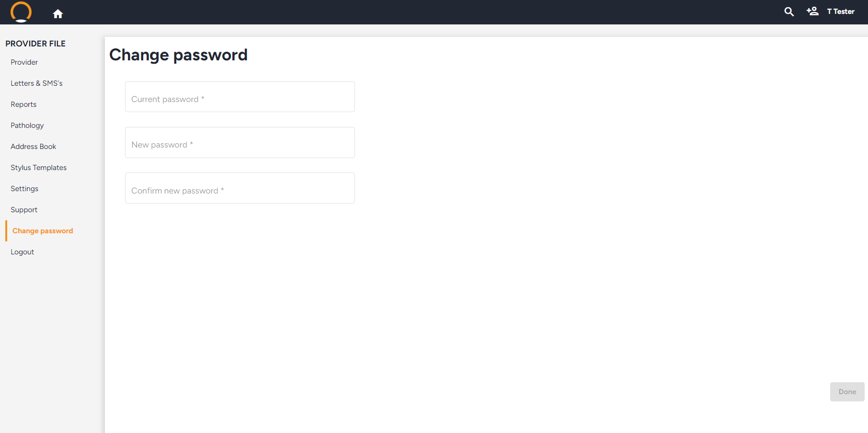Select Change password sidebar item

pos(43,231)
